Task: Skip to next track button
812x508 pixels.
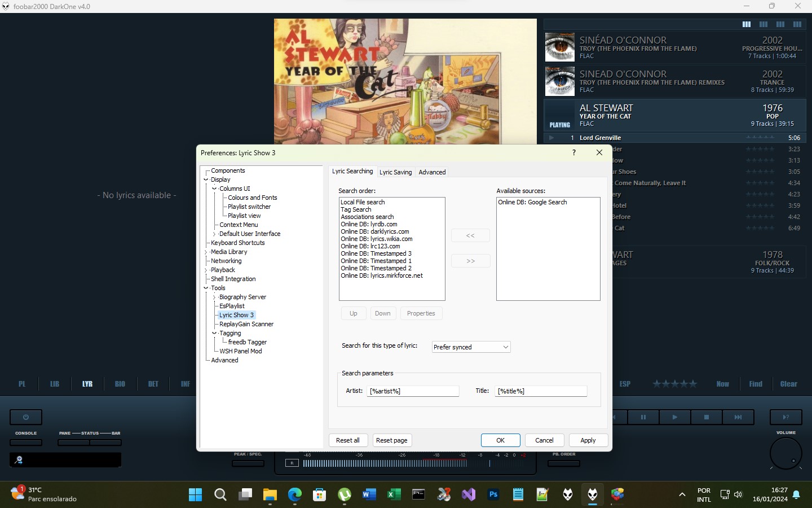Action: click(x=738, y=417)
